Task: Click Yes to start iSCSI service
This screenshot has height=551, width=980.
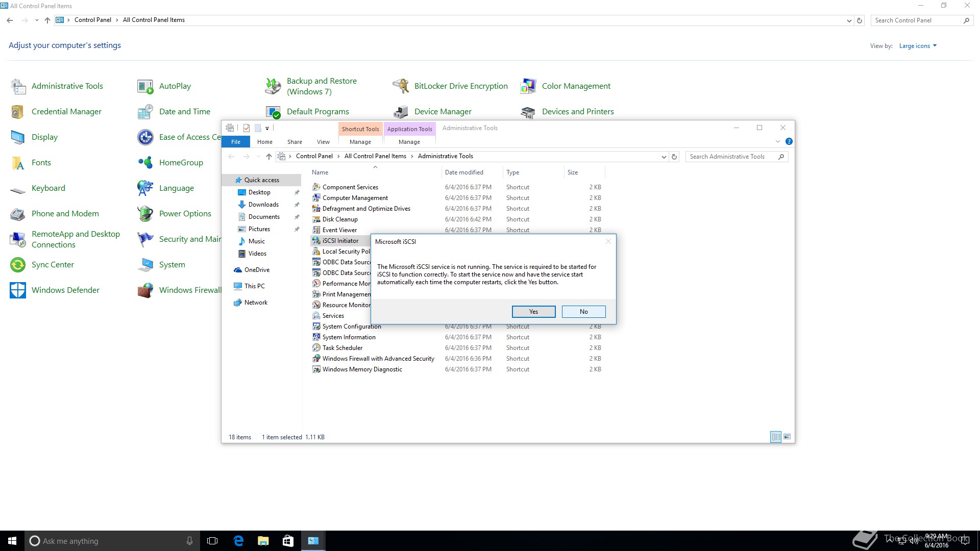Action: point(533,311)
